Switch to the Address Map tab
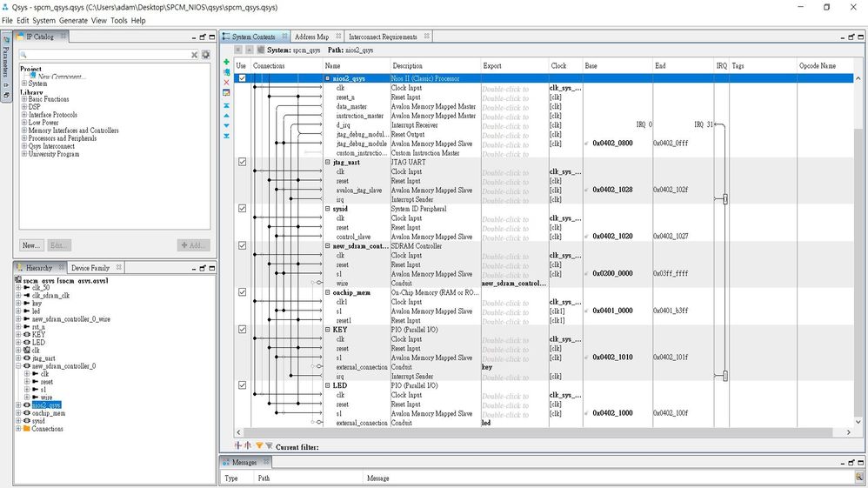 click(311, 37)
